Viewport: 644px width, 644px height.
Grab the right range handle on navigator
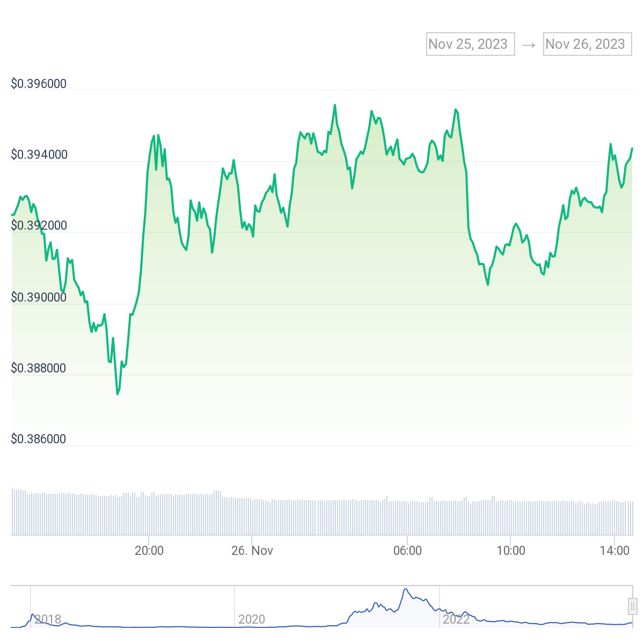point(633,606)
